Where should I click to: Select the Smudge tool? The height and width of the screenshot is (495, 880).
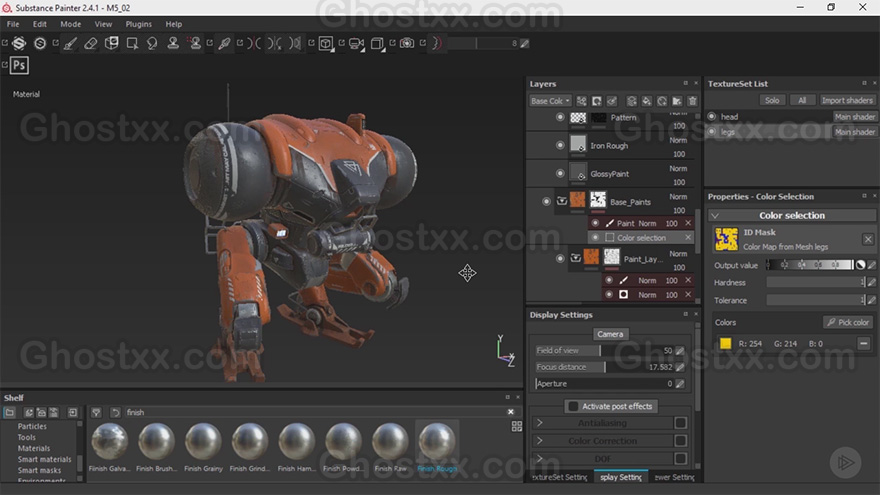[152, 44]
